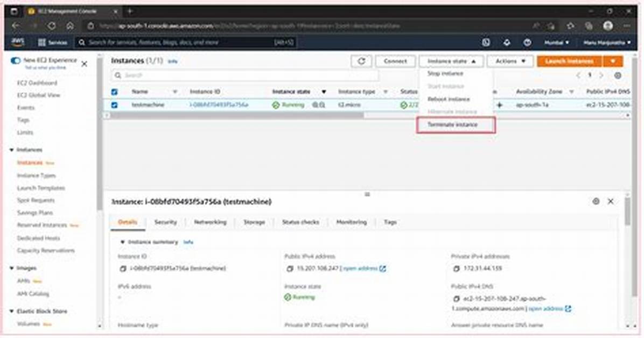Select Reboot instance menu option
The image size is (644, 338).
coord(449,100)
